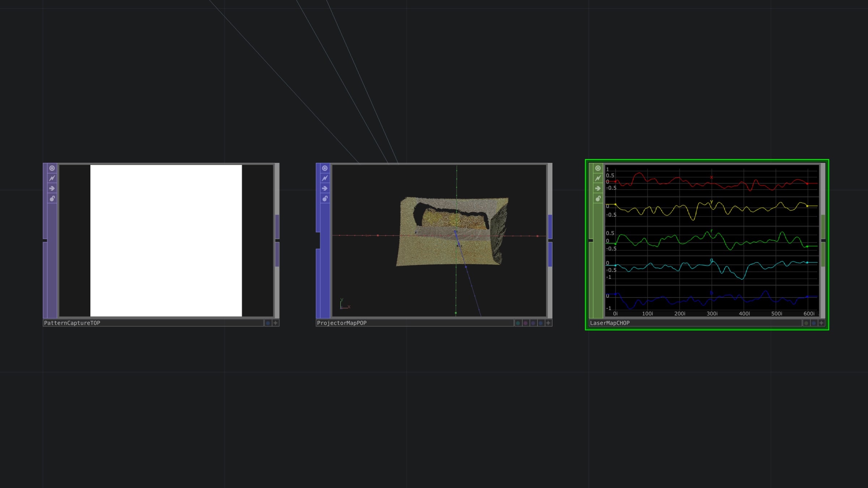Lock the PatternCaptureTOP node
The image size is (868, 488).
(52, 198)
